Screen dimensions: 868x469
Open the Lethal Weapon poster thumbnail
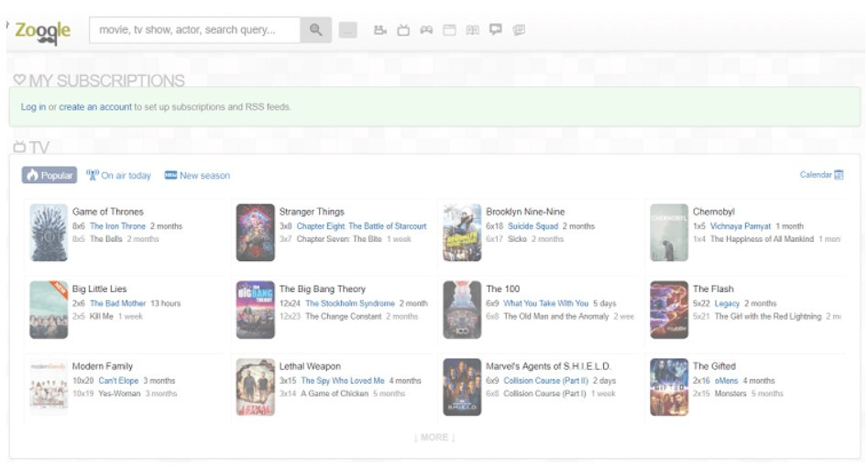pos(255,387)
